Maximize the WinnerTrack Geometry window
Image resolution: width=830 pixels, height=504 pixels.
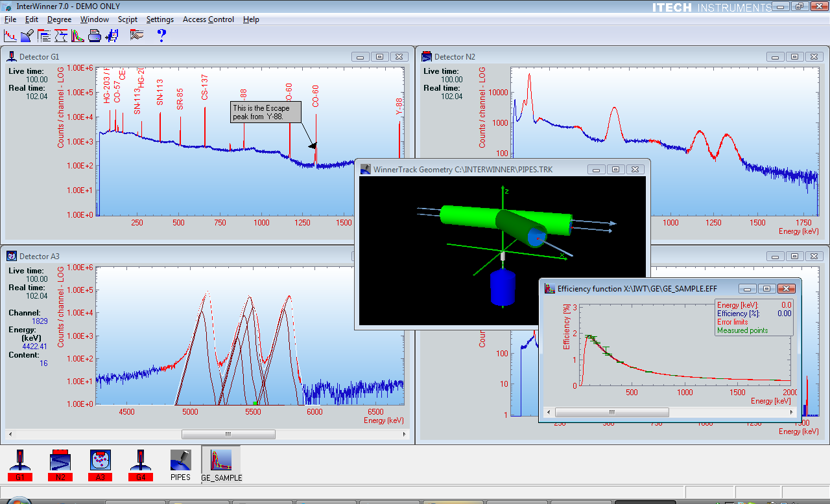616,169
